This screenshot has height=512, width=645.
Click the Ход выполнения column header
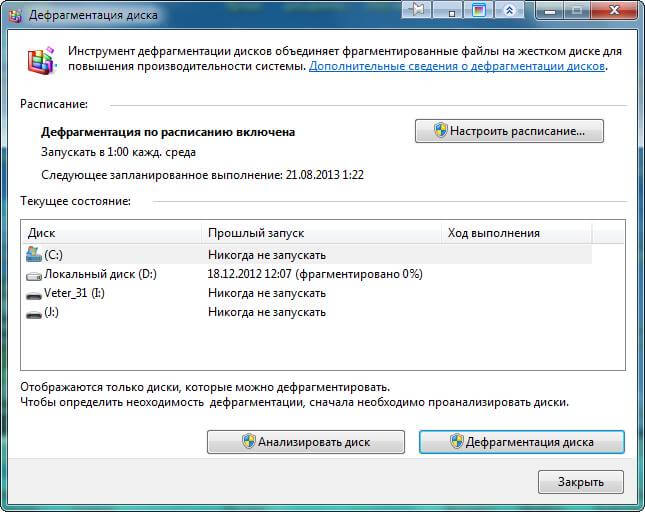(x=517, y=233)
